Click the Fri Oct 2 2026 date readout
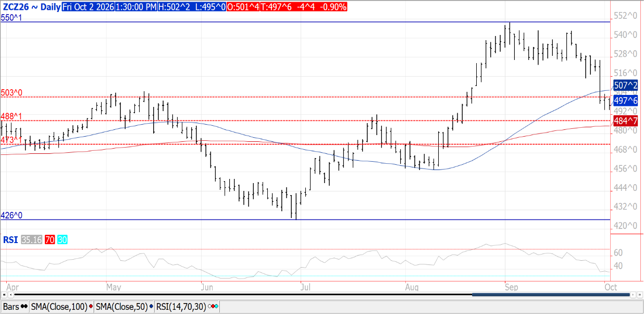 (88, 7)
